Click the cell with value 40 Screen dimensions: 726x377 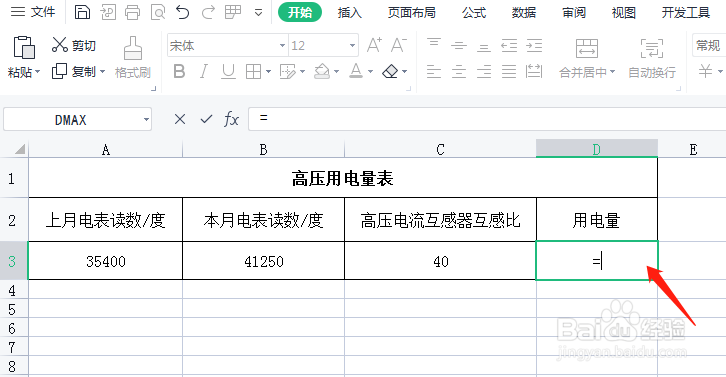pos(440,261)
